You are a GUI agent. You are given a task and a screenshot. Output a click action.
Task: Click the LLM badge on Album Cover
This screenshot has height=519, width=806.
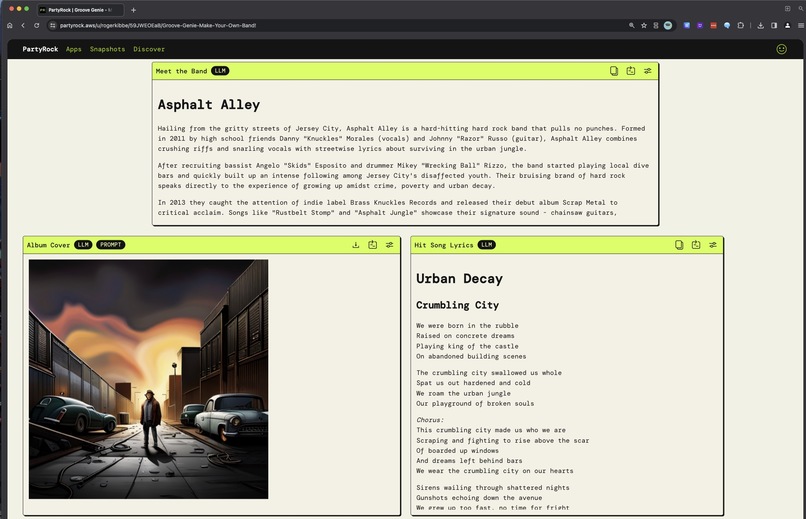click(x=83, y=245)
